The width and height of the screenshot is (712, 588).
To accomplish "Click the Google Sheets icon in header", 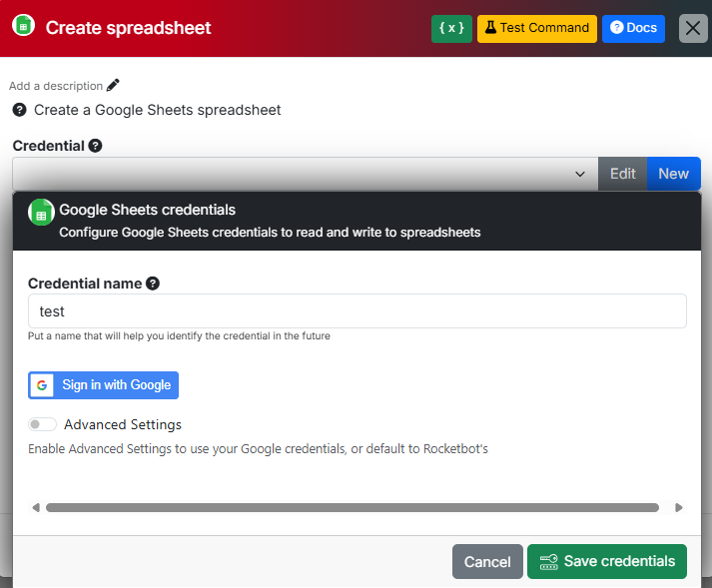I will pyautogui.click(x=23, y=27).
